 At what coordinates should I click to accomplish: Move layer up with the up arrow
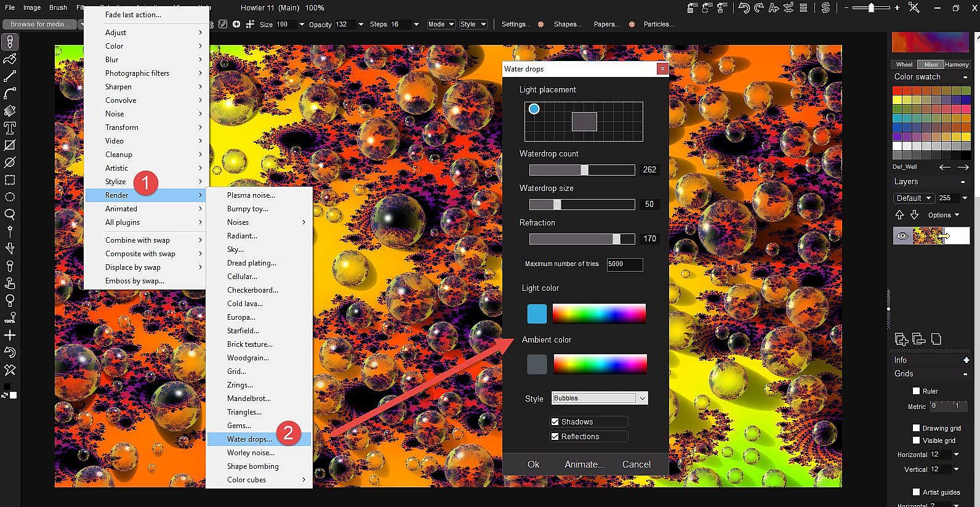pos(899,215)
